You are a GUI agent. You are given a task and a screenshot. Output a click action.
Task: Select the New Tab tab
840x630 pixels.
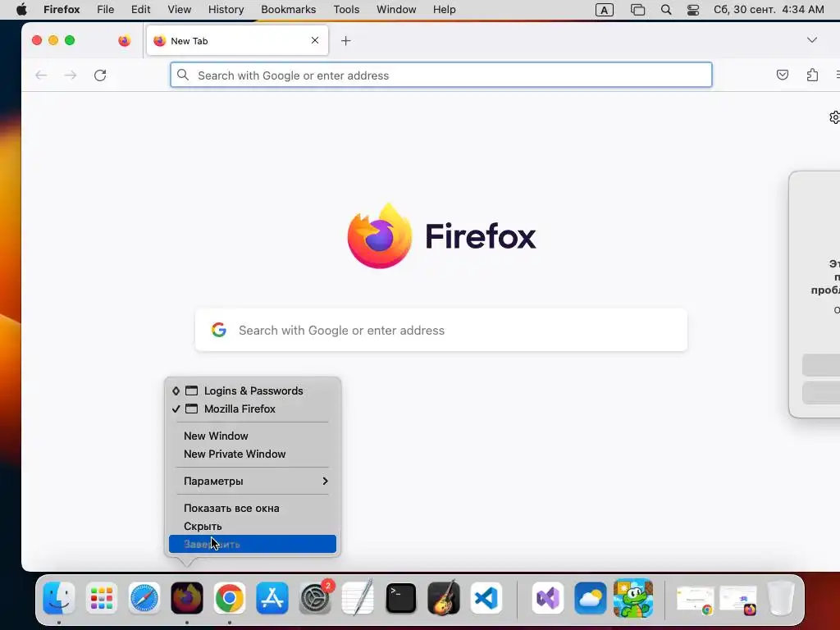[x=237, y=41]
